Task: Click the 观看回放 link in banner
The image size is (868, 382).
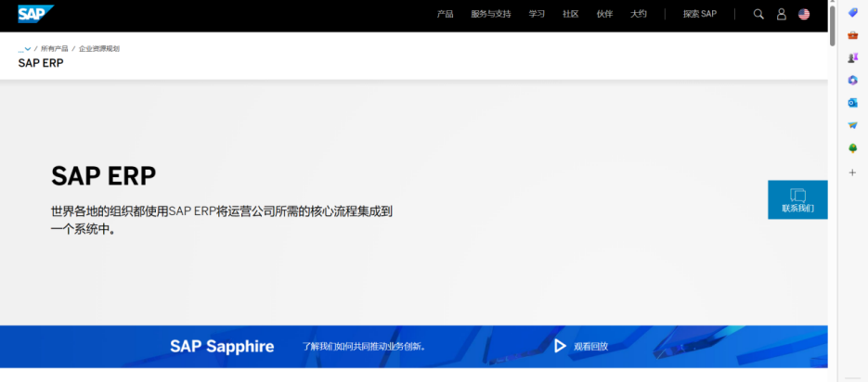Action: tap(590, 347)
